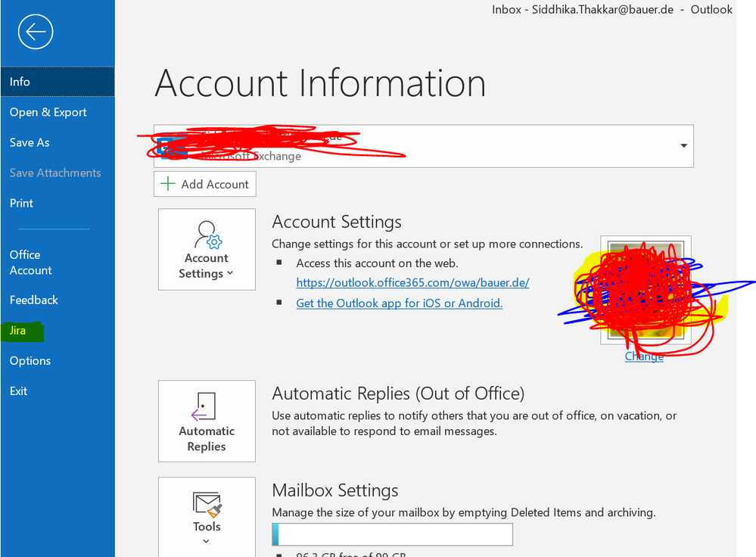The width and height of the screenshot is (756, 557).
Task: Click the plus icon on Add Account
Action: pos(167,184)
